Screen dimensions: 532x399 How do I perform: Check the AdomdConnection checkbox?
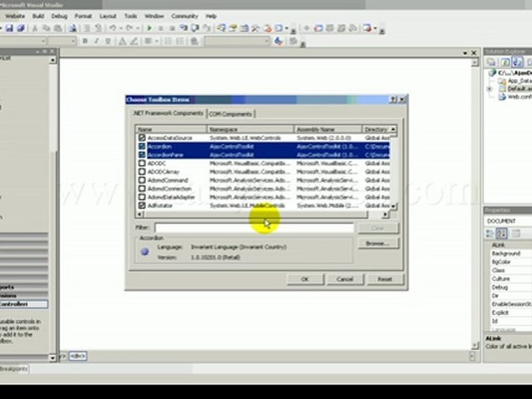pyautogui.click(x=142, y=188)
